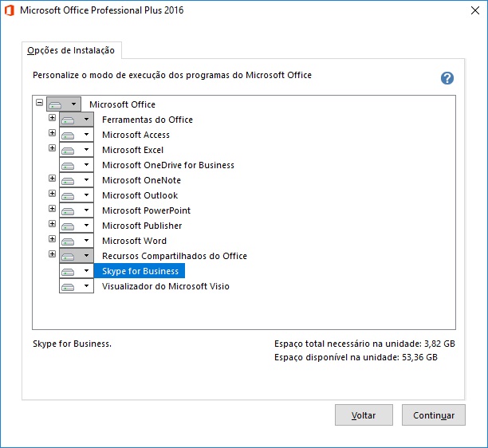
Task: Select Microsoft Office root tree label
Action: click(x=122, y=104)
